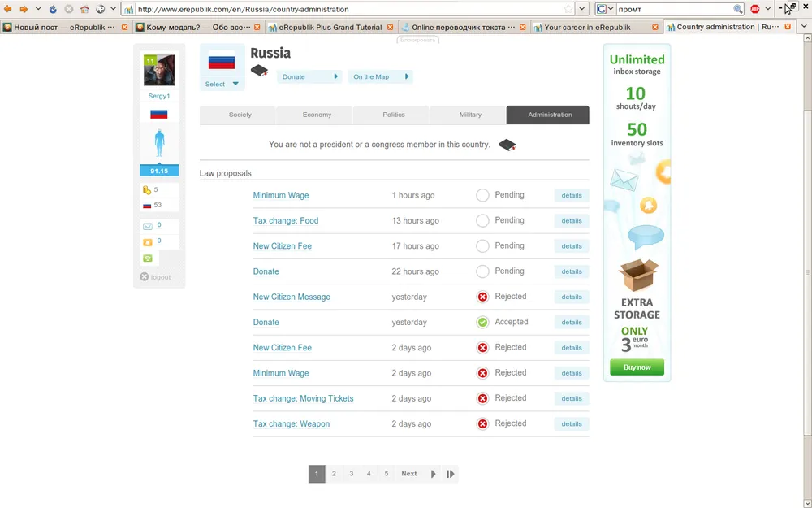Bookmark this page with the star icon
The height and width of the screenshot is (508, 812).
coord(568,9)
